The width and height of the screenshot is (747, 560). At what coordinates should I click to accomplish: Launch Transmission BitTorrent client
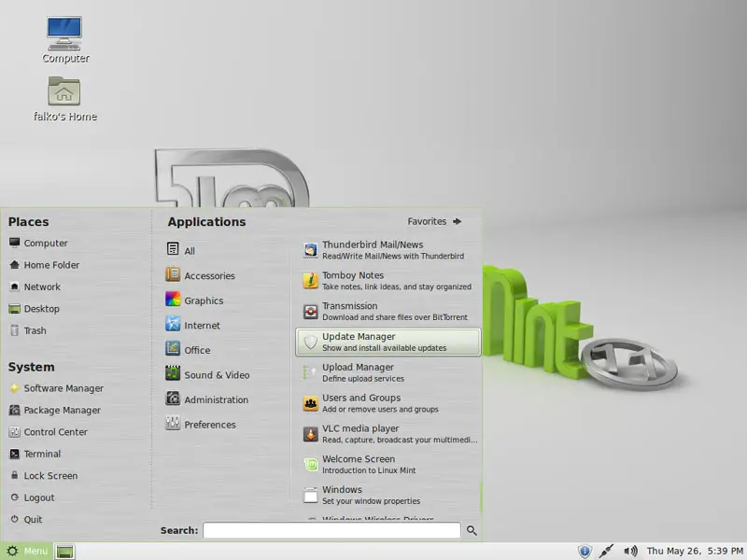click(388, 312)
